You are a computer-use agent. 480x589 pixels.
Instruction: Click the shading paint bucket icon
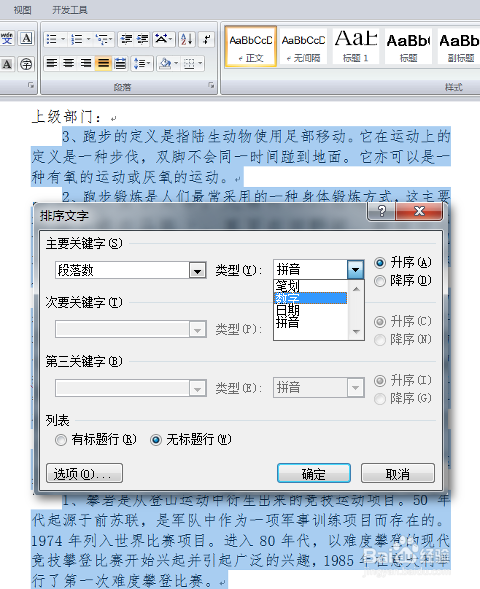click(165, 63)
